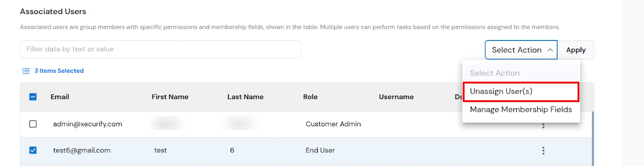Click the table's vertical scrollbar
Image resolution: width=644 pixels, height=166 pixels.
(593, 138)
